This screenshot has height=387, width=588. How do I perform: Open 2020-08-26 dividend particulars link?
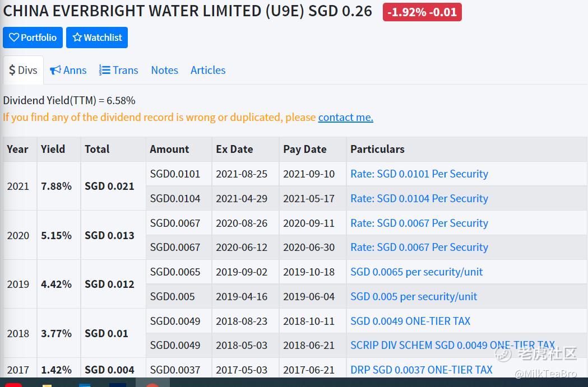click(x=419, y=223)
